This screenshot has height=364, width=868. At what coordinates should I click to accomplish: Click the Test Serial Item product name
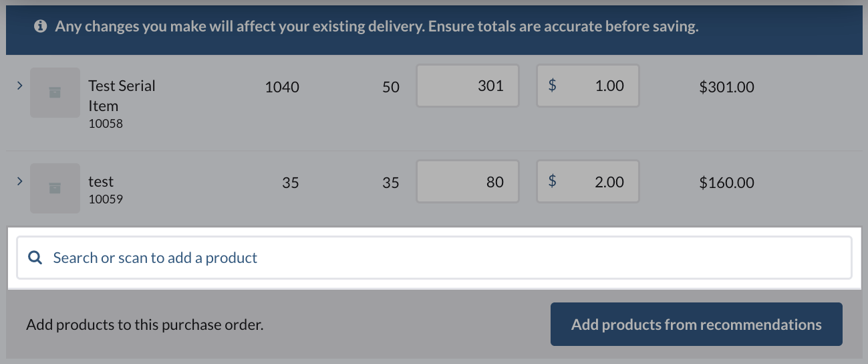(x=121, y=96)
